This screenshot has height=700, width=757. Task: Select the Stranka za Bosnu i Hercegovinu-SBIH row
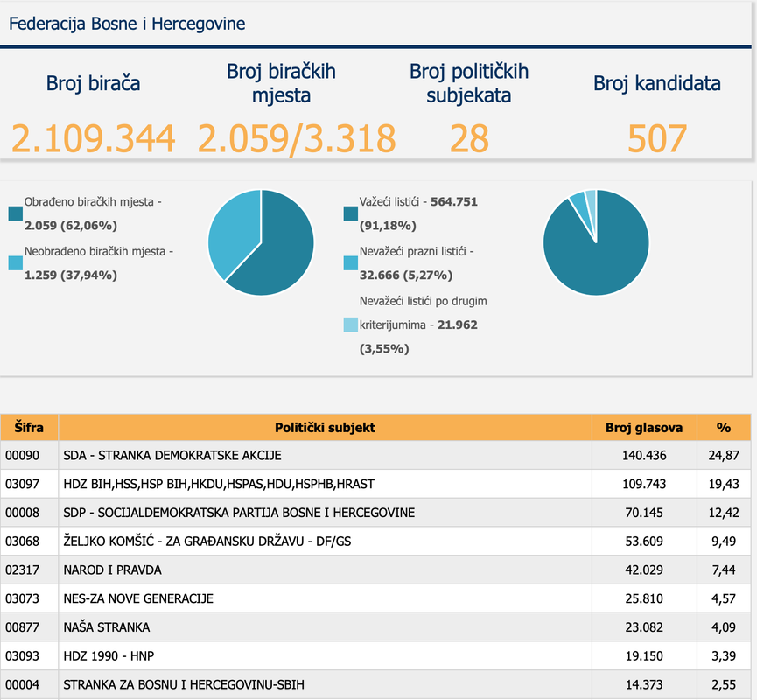[375, 684]
